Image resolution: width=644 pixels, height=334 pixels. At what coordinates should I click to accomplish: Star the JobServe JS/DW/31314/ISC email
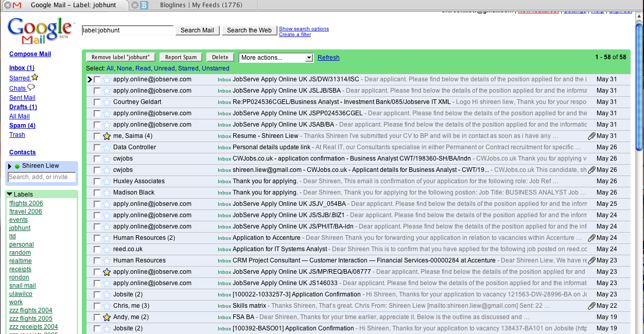coord(107,79)
